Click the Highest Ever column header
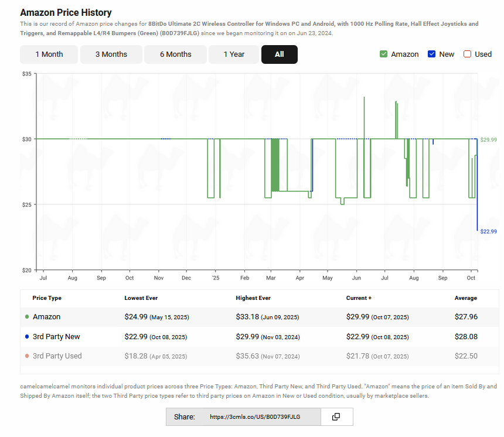Screen dimensions: 504x437 [253, 298]
